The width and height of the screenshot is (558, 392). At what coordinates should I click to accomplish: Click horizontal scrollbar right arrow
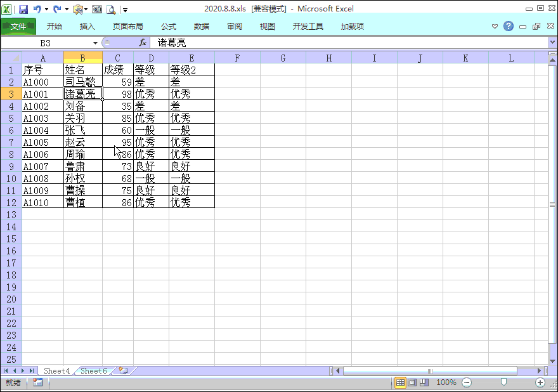540,371
